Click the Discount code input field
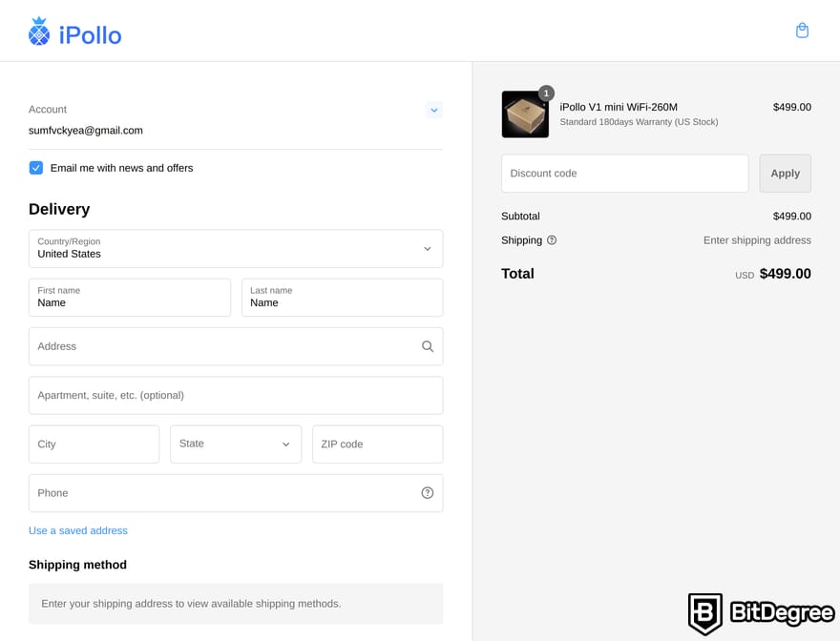This screenshot has height=641, width=840. (624, 174)
